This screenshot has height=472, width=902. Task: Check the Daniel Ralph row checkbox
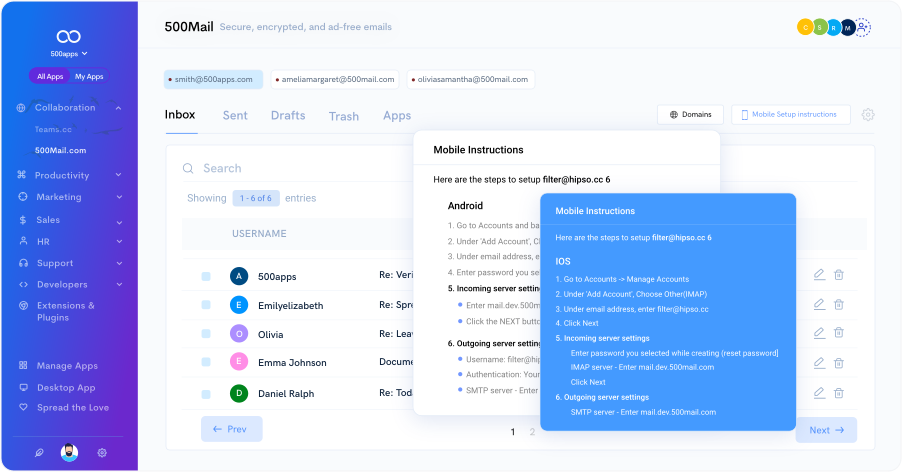[x=206, y=394]
